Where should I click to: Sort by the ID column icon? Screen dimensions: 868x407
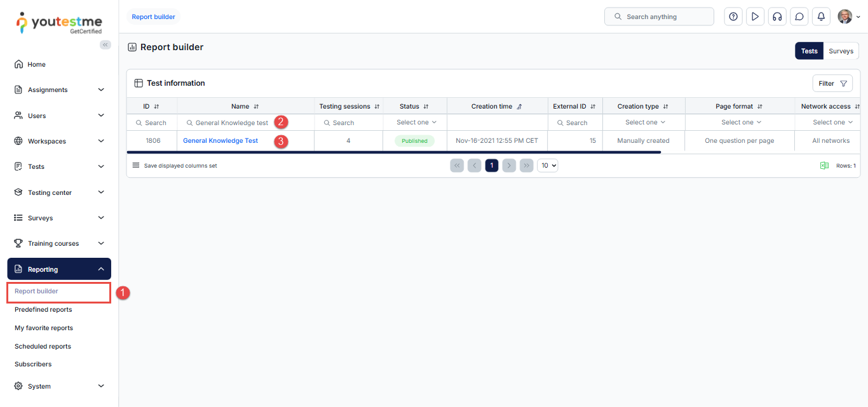(156, 107)
